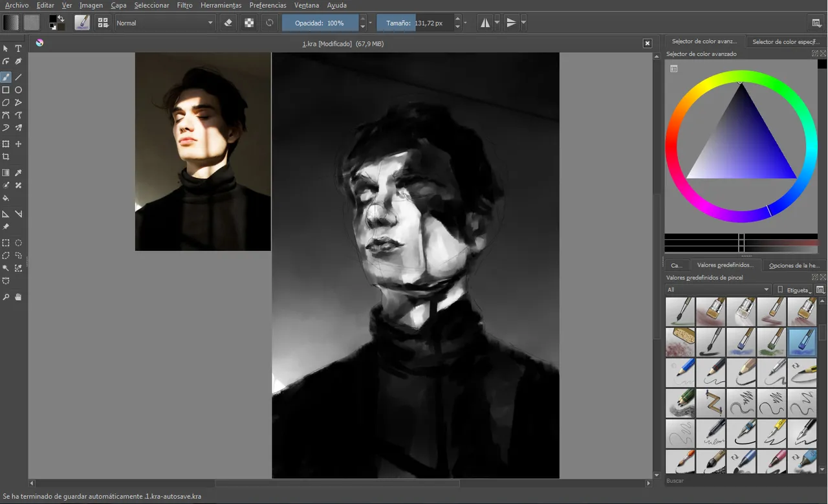Select the Contiguous Selection magic wand
This screenshot has width=828, height=504.
pyautogui.click(x=6, y=268)
